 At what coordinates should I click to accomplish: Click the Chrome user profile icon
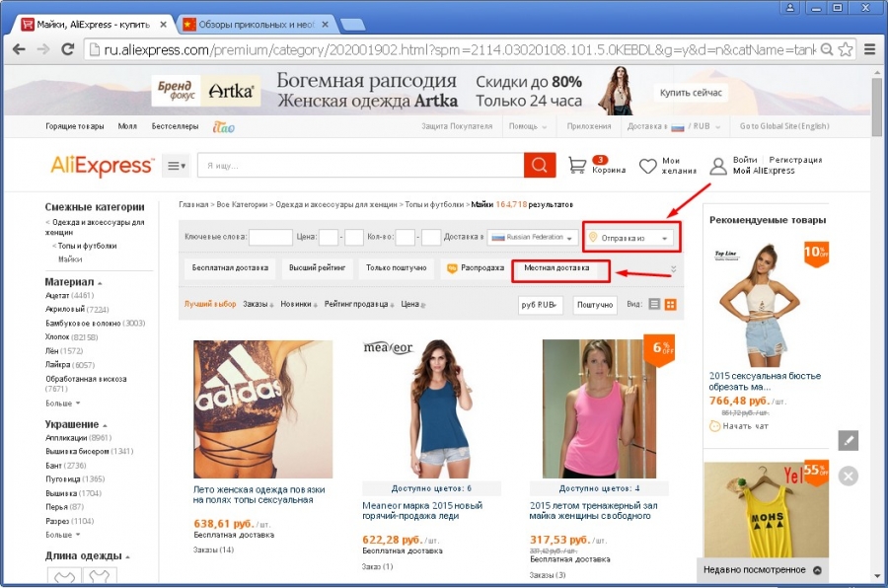(x=790, y=7)
